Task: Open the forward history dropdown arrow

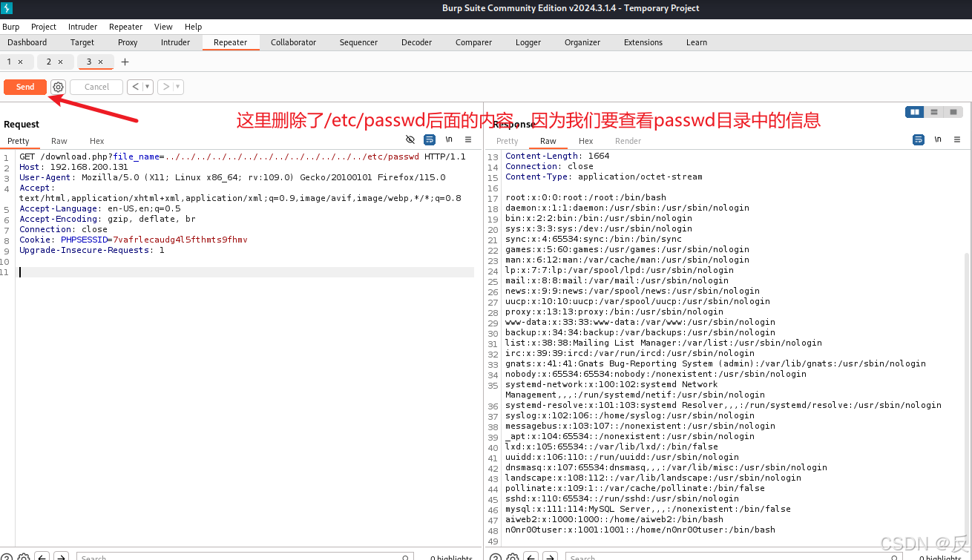Action: coord(179,87)
